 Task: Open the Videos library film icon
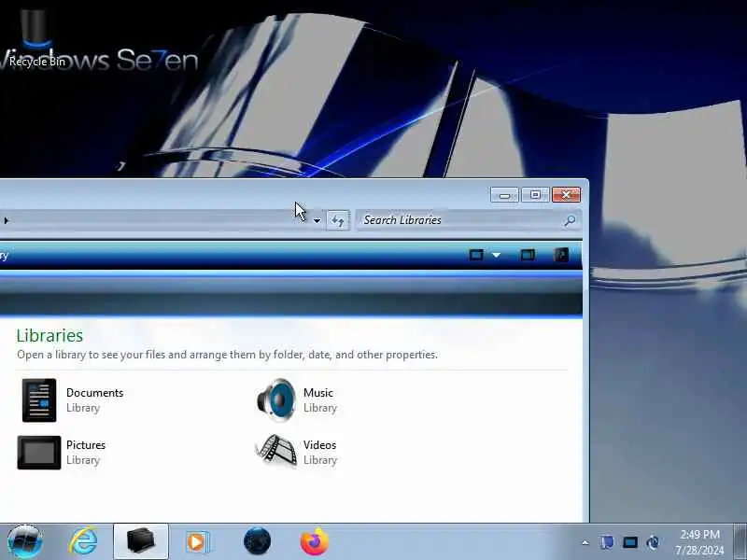[276, 450]
